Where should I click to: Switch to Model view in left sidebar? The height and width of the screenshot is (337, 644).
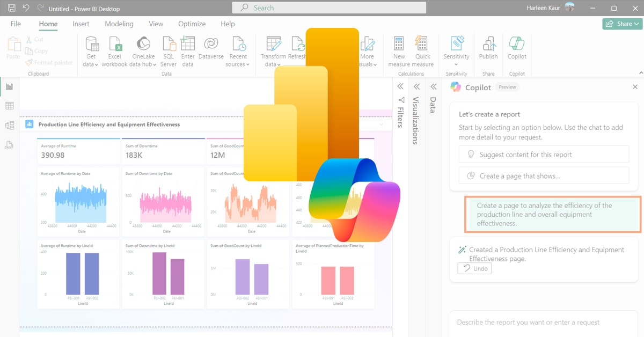point(9,126)
